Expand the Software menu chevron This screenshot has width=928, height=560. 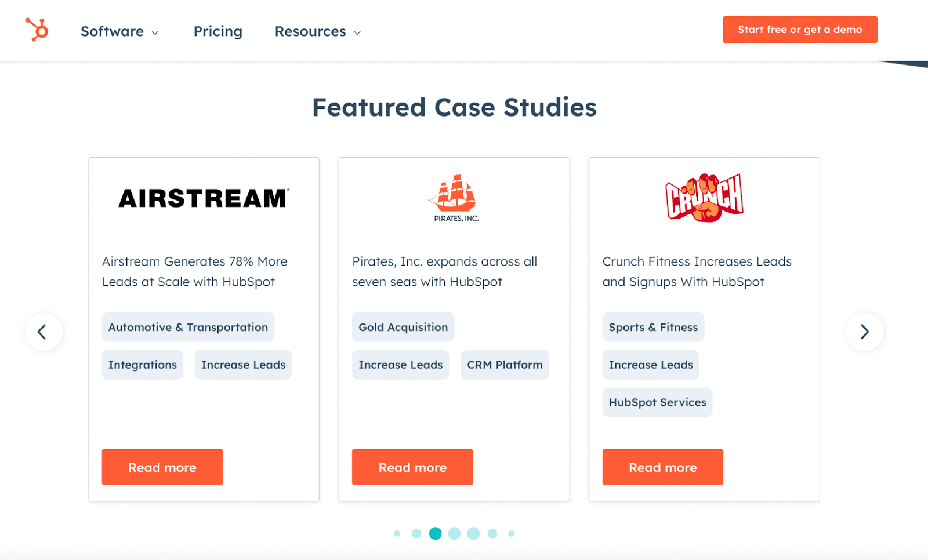155,33
